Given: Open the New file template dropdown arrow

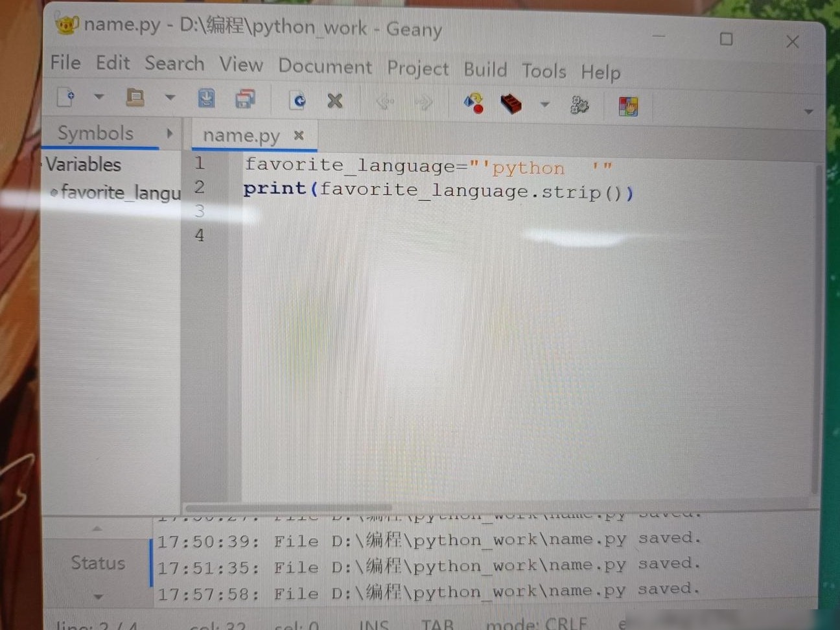Looking at the screenshot, I should tap(99, 97).
